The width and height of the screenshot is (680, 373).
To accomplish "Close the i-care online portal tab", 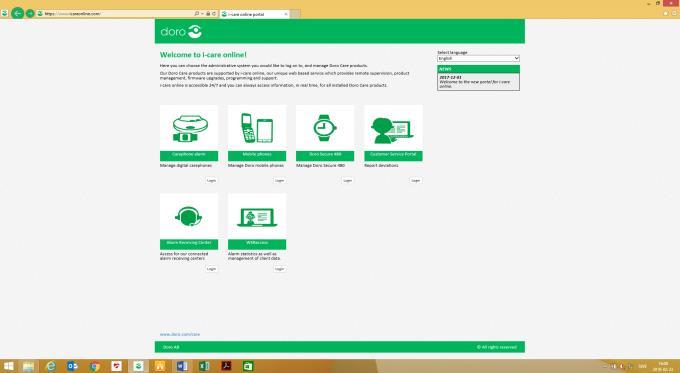I will click(x=286, y=14).
